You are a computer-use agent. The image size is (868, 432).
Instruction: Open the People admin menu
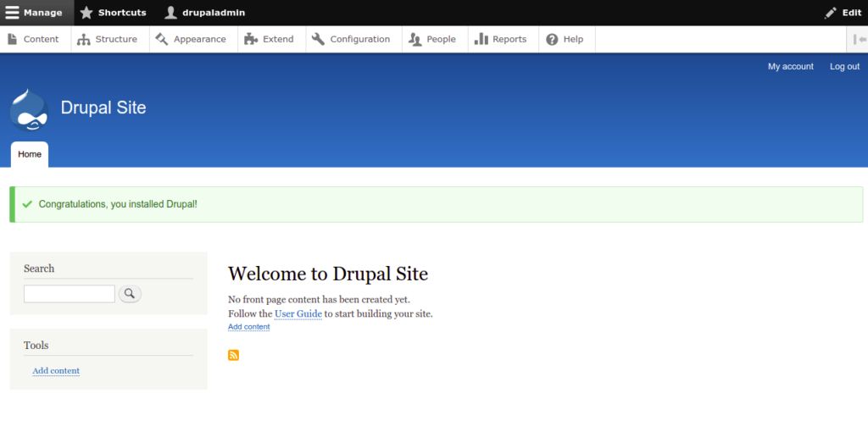pos(435,39)
